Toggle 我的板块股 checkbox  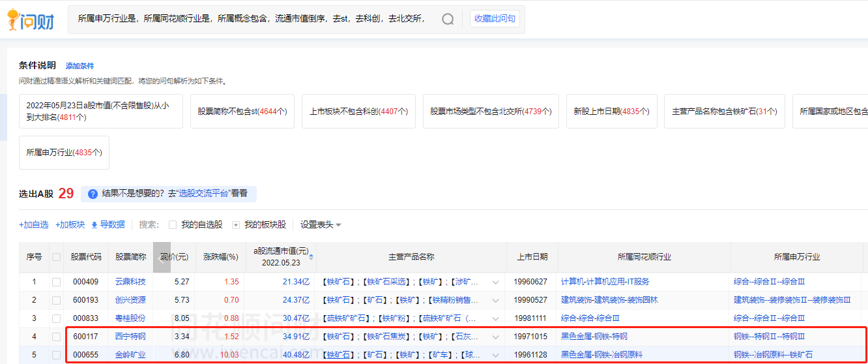point(236,225)
